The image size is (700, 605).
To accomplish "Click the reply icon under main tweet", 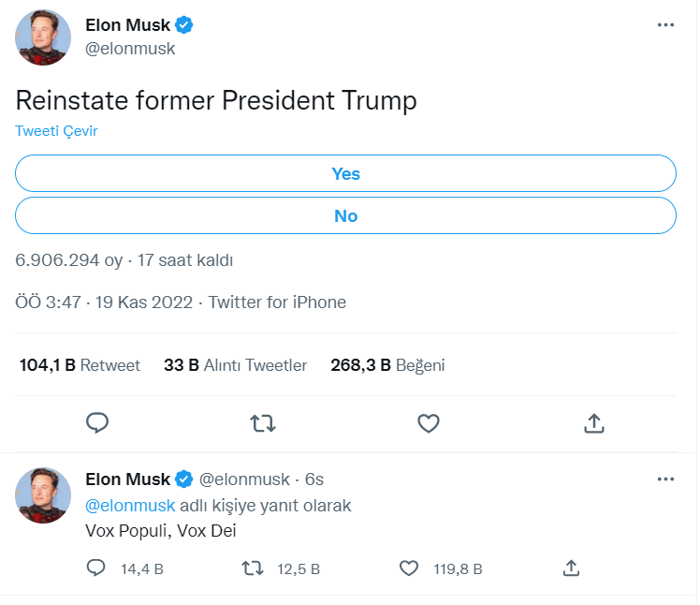I will tap(98, 423).
